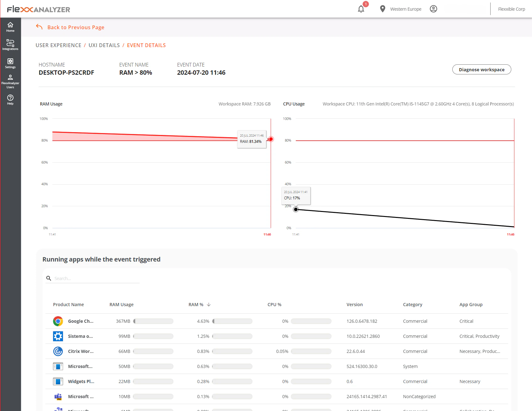Click the CPU data point at 11:41
The width and height of the screenshot is (532, 411).
tap(296, 209)
